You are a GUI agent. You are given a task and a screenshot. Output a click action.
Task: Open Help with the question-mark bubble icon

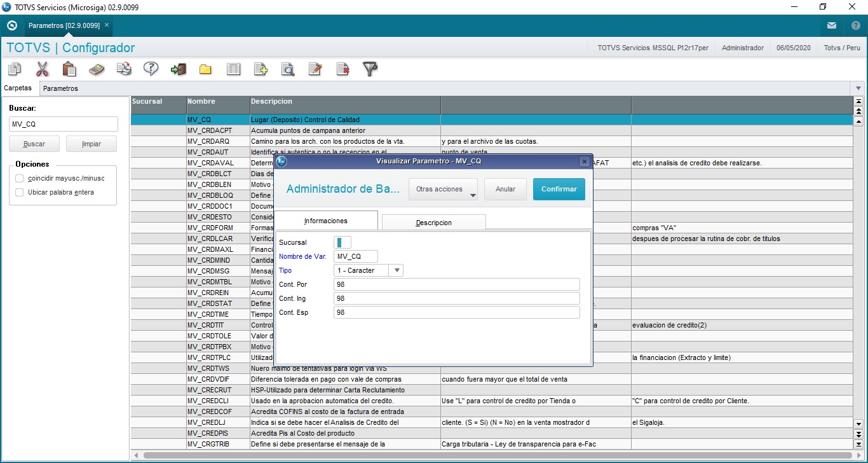(x=151, y=69)
